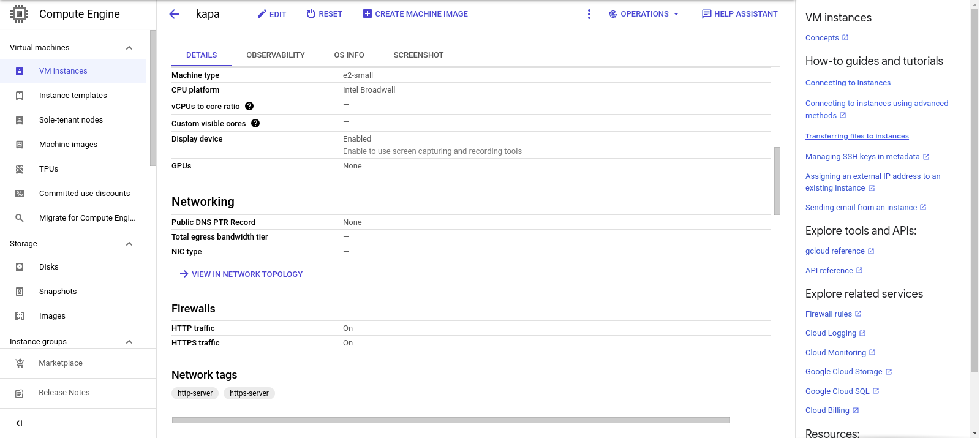Click the e2-small machine type value

pos(358,75)
